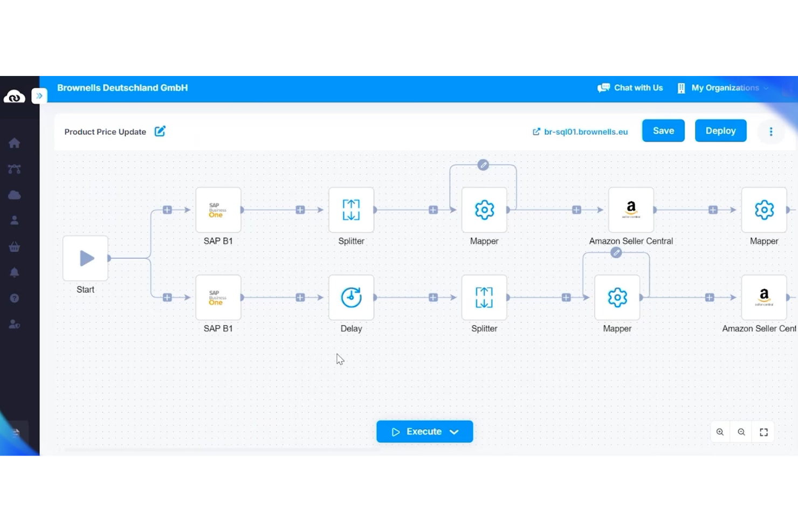
Task: Open the My Organizations dropdown
Action: coord(725,88)
